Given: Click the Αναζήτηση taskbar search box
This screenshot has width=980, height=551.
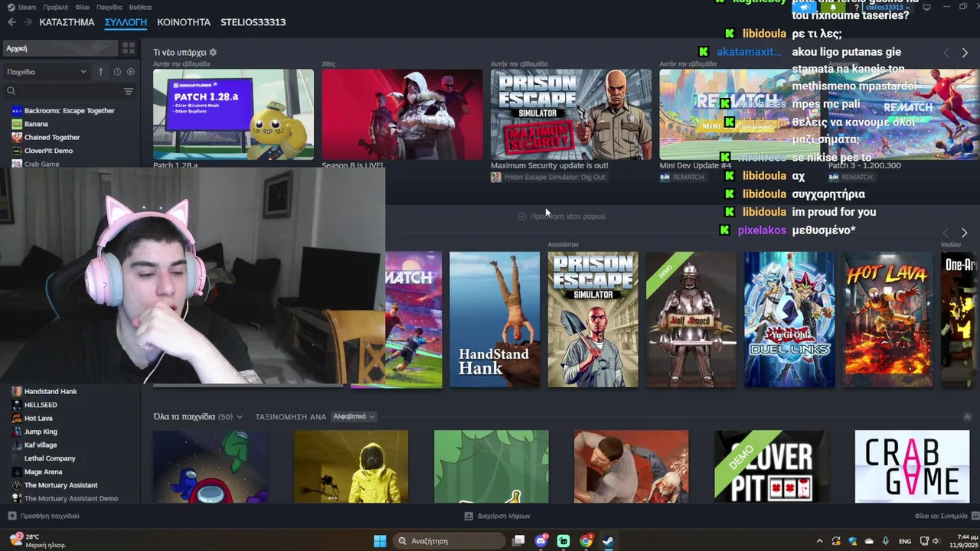Looking at the screenshot, I should click(x=449, y=541).
